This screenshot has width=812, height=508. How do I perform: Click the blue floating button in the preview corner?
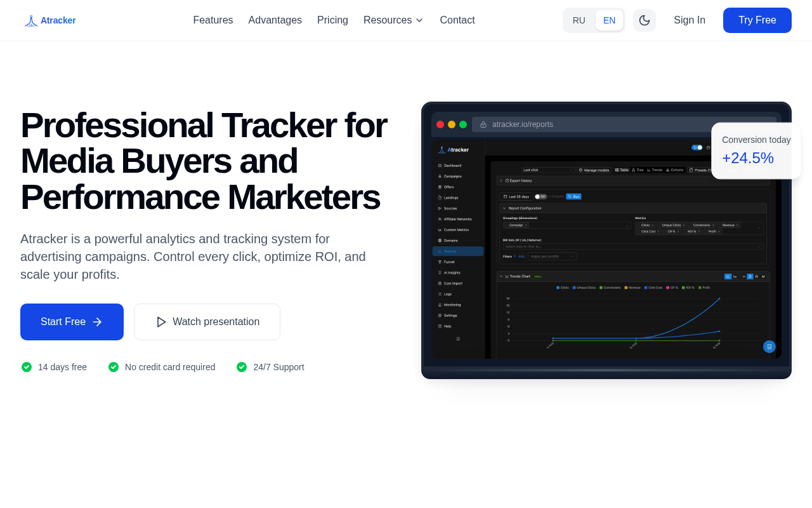click(x=769, y=347)
